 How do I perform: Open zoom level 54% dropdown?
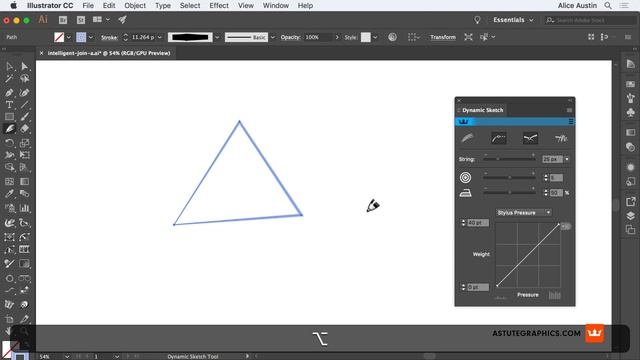pos(67,356)
